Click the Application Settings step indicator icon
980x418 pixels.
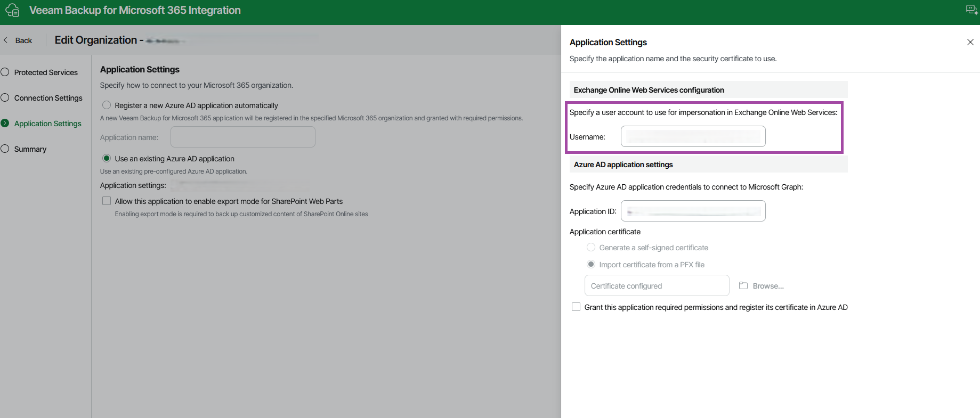[5, 124]
